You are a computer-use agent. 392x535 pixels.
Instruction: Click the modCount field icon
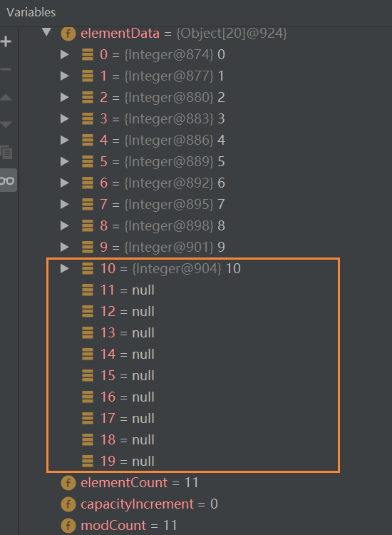click(68, 526)
